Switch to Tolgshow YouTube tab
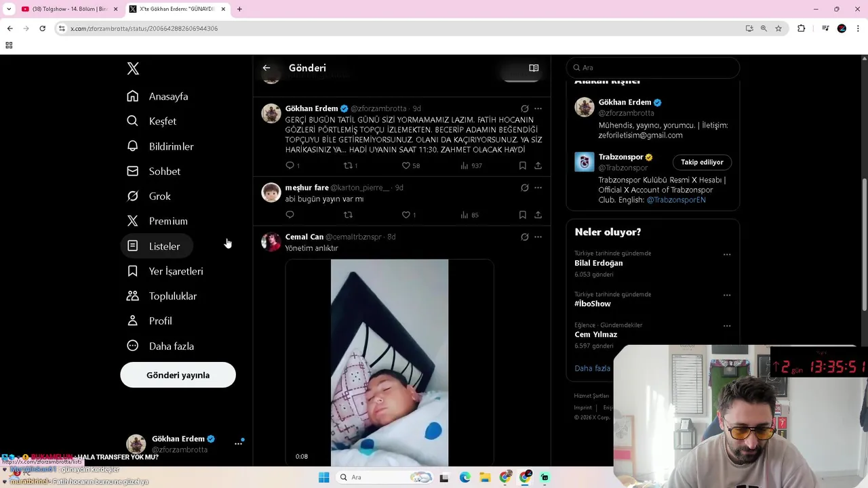Image resolution: width=868 pixels, height=488 pixels. point(68,9)
